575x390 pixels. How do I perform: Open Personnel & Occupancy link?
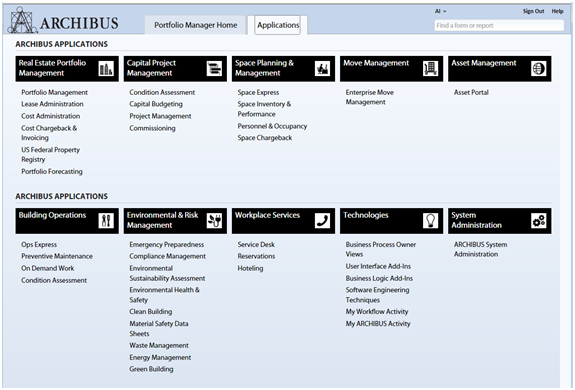coord(272,126)
